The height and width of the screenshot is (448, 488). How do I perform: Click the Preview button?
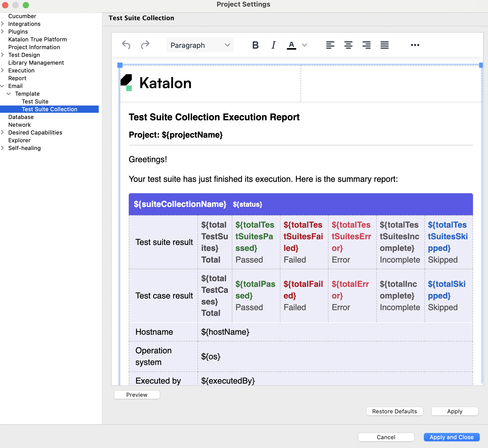click(137, 395)
